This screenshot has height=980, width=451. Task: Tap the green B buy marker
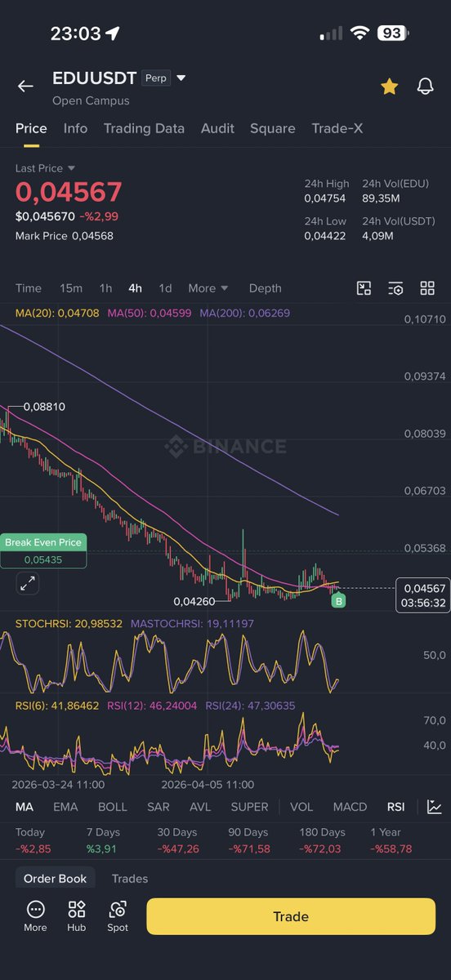(x=338, y=600)
